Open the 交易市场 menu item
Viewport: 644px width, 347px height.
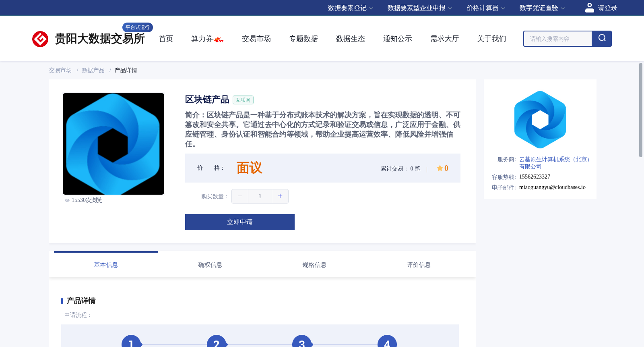(x=256, y=39)
